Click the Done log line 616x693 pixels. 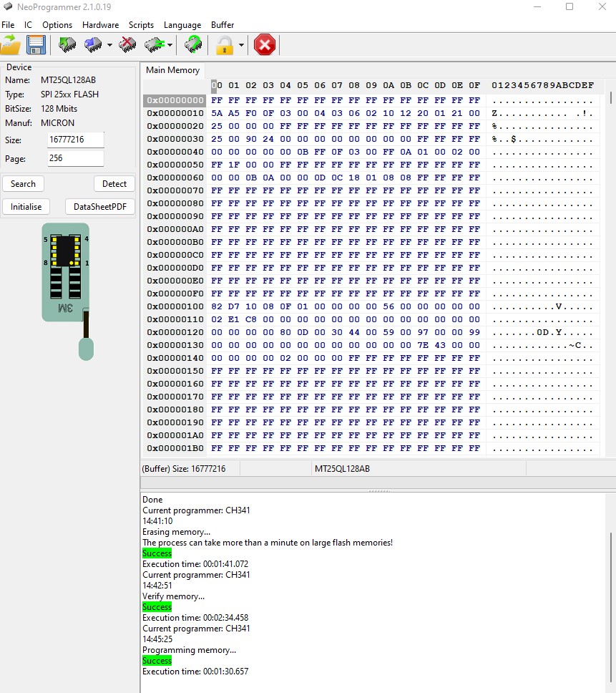pyautogui.click(x=152, y=500)
